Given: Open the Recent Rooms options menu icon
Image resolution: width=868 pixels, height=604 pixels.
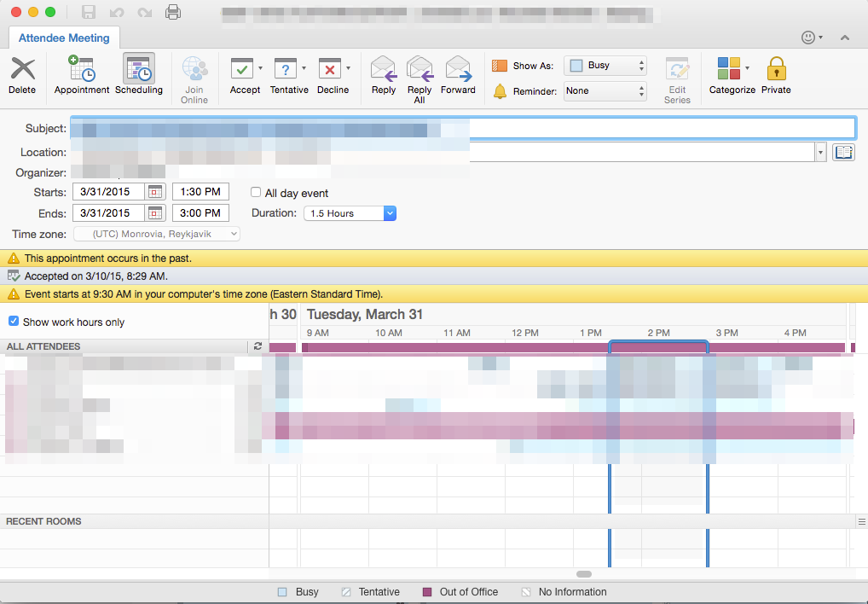Looking at the screenshot, I should [x=862, y=521].
